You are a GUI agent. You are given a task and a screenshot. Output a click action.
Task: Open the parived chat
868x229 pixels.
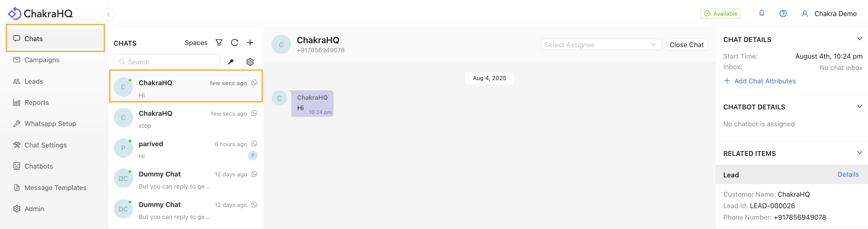point(186,148)
